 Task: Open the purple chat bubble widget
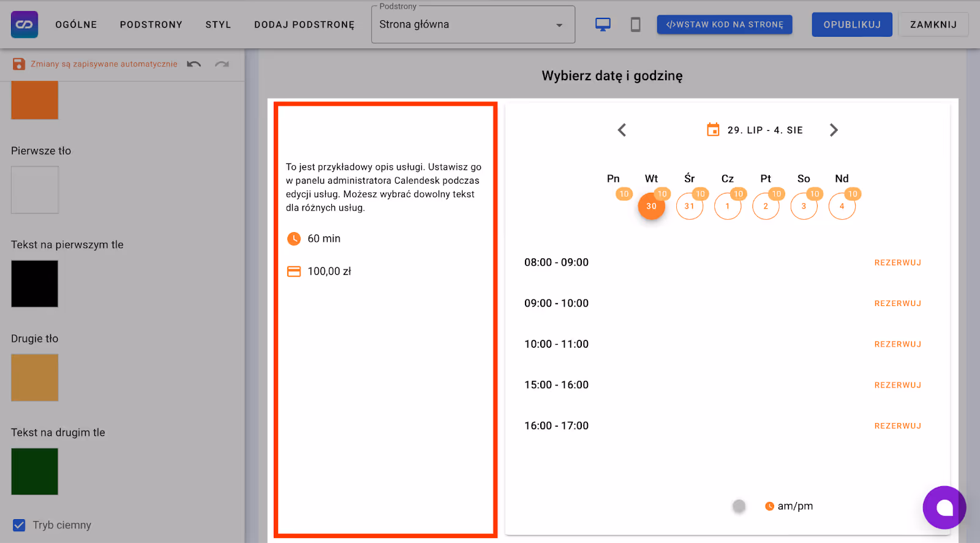point(944,507)
